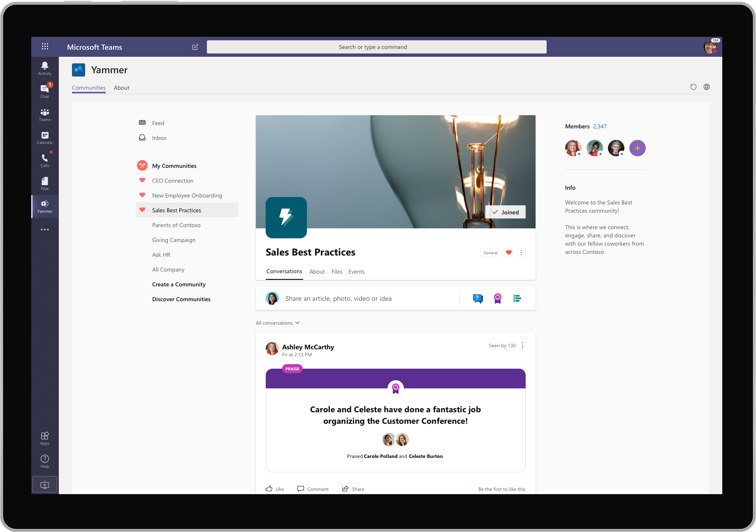The height and width of the screenshot is (532, 756).
Task: Toggle the Joined membership button
Action: tap(506, 212)
